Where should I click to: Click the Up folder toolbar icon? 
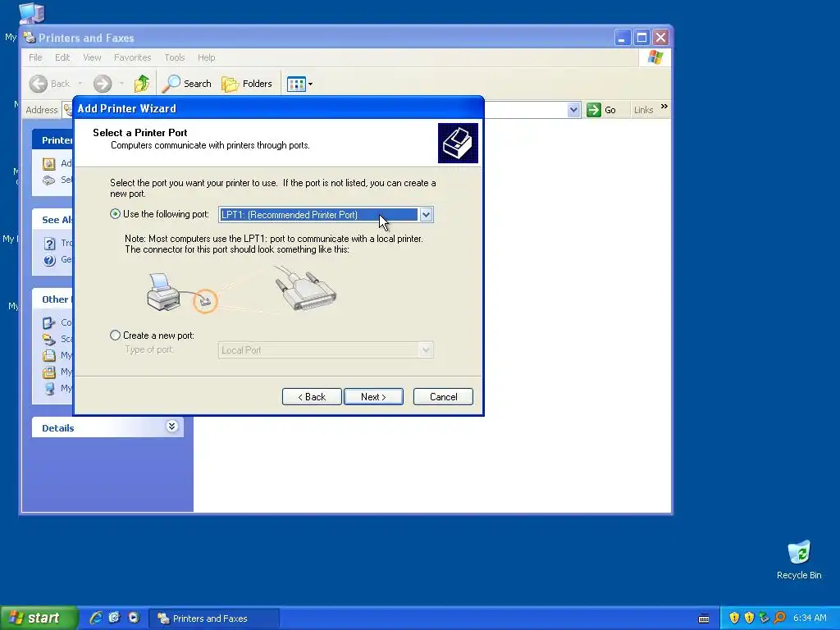[x=142, y=84]
